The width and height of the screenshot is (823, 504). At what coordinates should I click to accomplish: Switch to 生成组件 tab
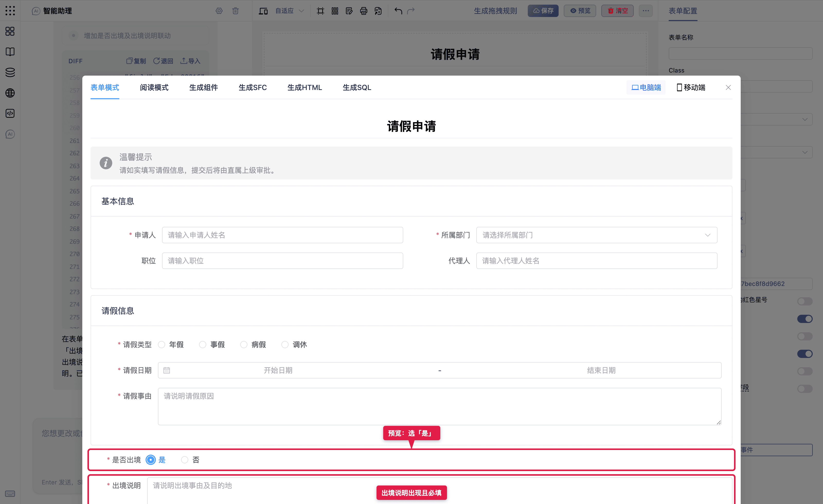pos(203,87)
